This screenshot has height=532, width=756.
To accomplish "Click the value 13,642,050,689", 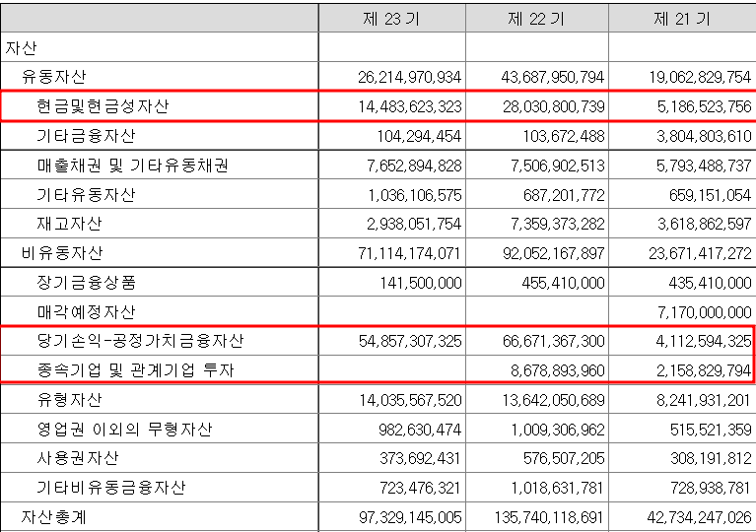I will coord(553,400).
